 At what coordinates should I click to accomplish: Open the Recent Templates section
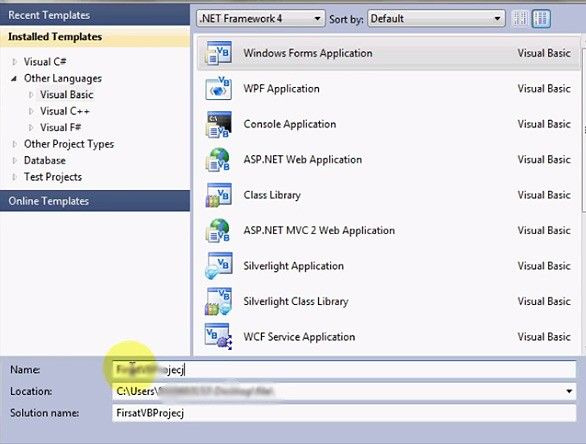point(95,15)
